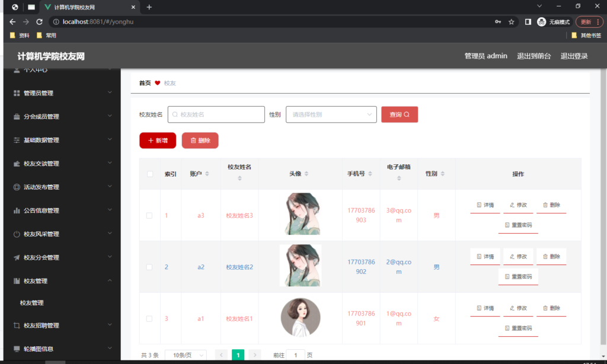Click 退出到前台 link
The width and height of the screenshot is (607, 364).
[x=534, y=56]
